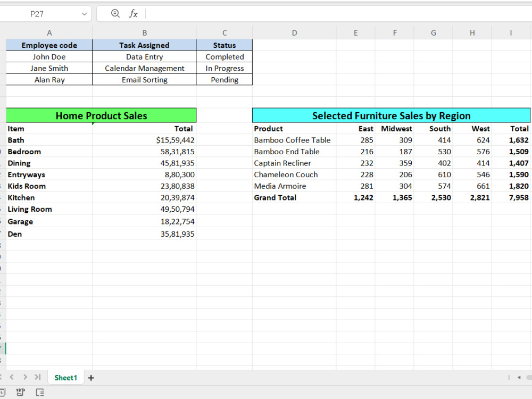Viewport: 532px width, 399px height.
Task: Expand the Name Box dropdown arrow
Action: (84, 14)
